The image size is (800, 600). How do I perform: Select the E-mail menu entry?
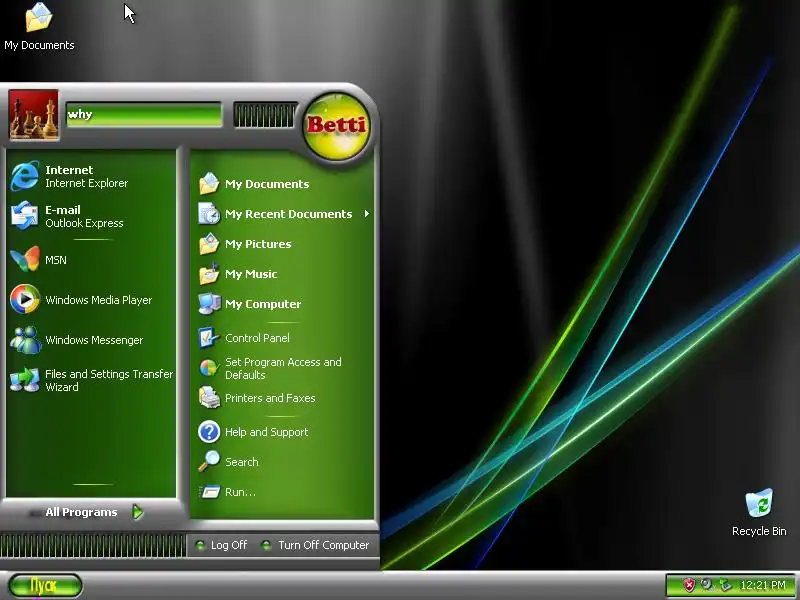pyautogui.click(x=92, y=216)
